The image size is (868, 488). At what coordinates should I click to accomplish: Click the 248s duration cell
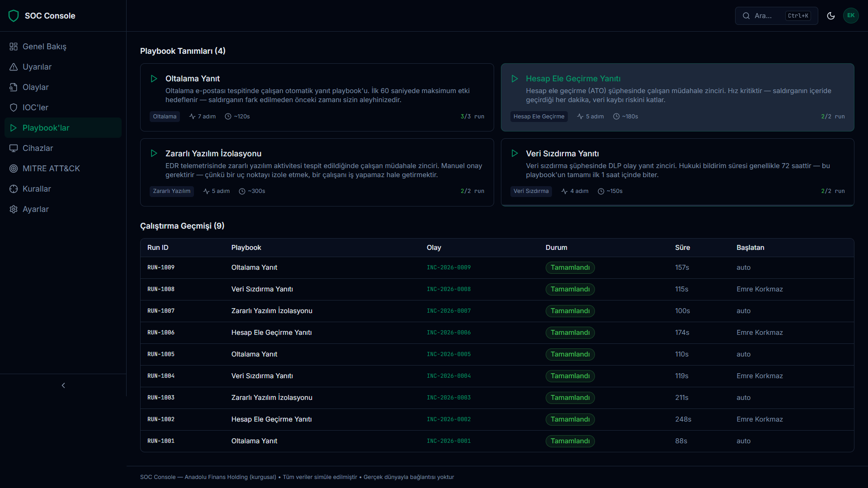click(x=683, y=419)
